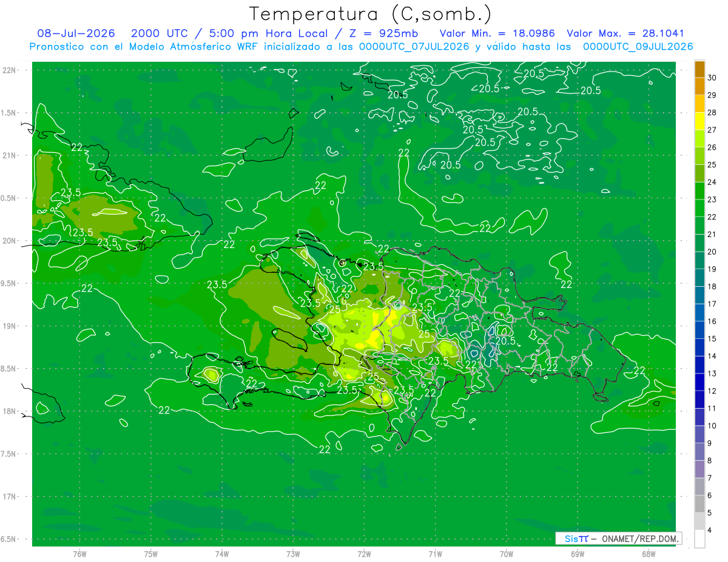Image resolution: width=728 pixels, height=562 pixels.
Task: Click the yellow legend band between 27 and 28
Action: point(699,121)
